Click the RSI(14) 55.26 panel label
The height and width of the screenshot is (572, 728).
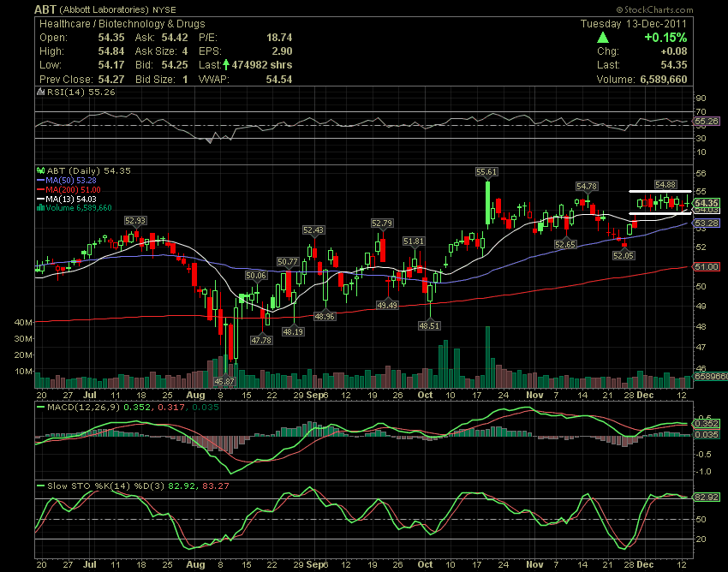tap(81, 92)
